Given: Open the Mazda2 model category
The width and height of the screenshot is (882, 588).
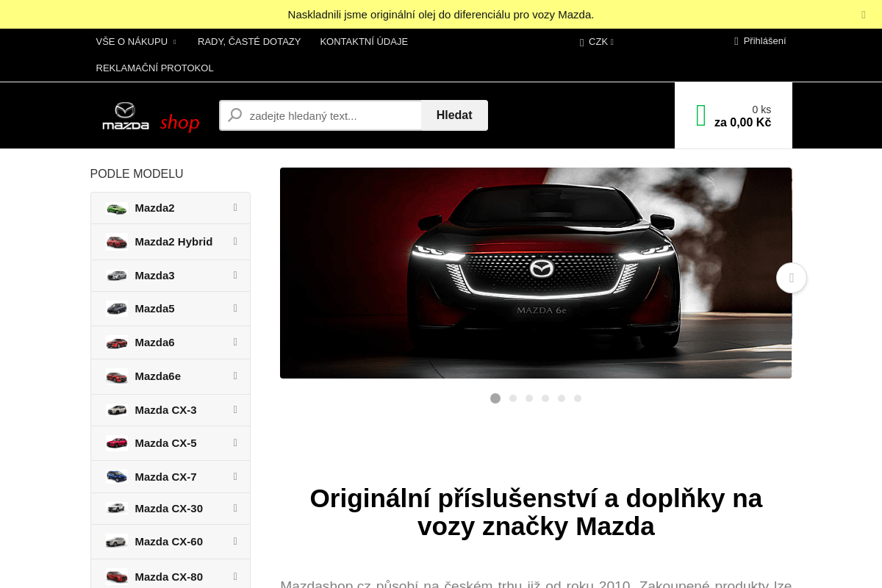Looking at the screenshot, I should point(171,208).
